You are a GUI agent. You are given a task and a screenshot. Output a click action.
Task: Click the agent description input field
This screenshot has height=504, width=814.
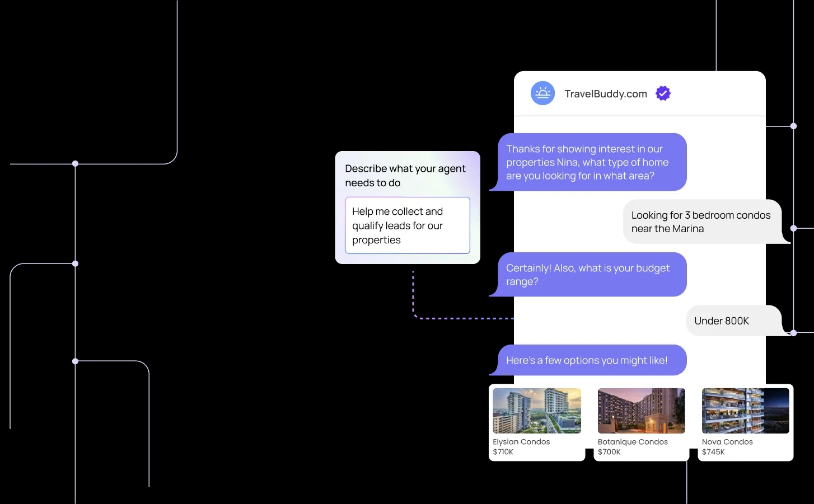(x=407, y=225)
